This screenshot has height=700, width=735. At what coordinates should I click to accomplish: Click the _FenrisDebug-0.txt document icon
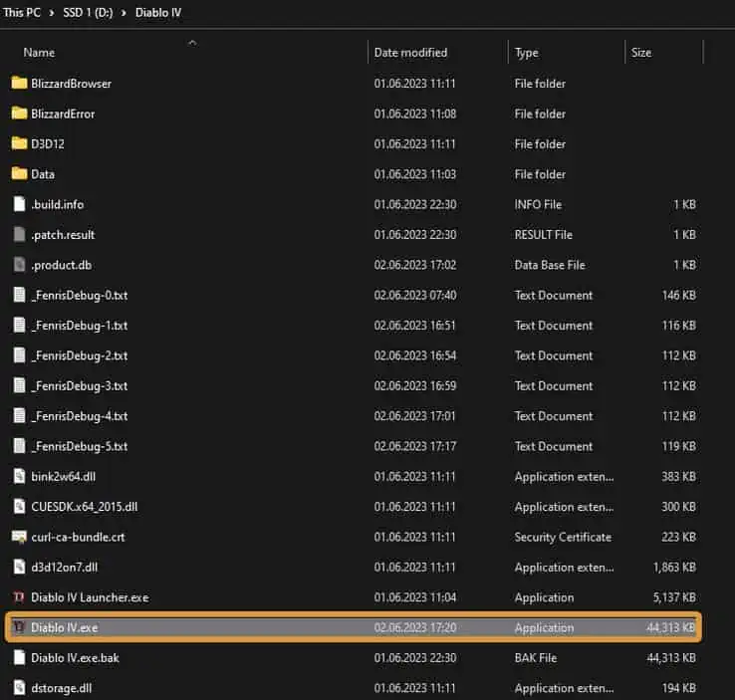(19, 295)
